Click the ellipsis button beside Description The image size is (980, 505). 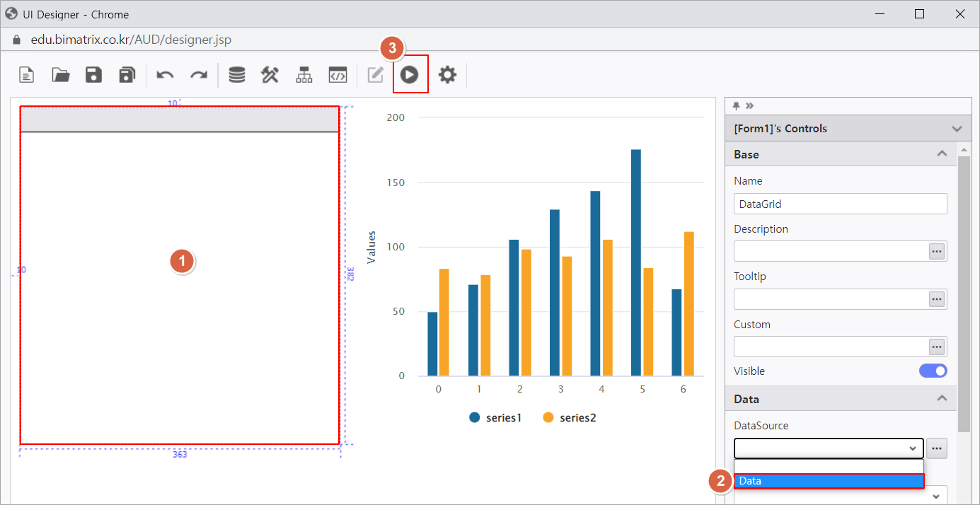coord(937,251)
